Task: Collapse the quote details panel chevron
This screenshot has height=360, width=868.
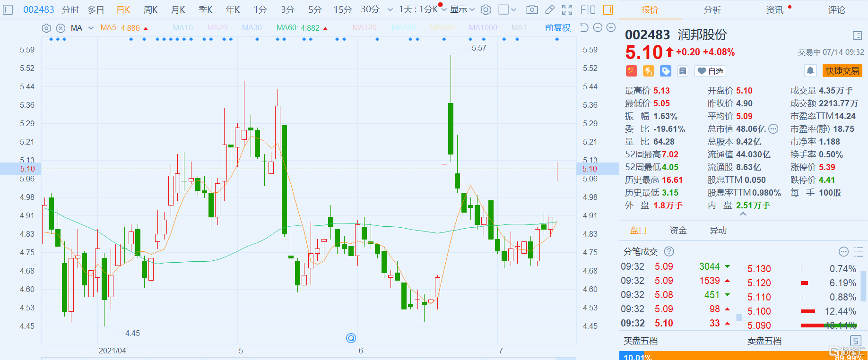Action: click(743, 214)
